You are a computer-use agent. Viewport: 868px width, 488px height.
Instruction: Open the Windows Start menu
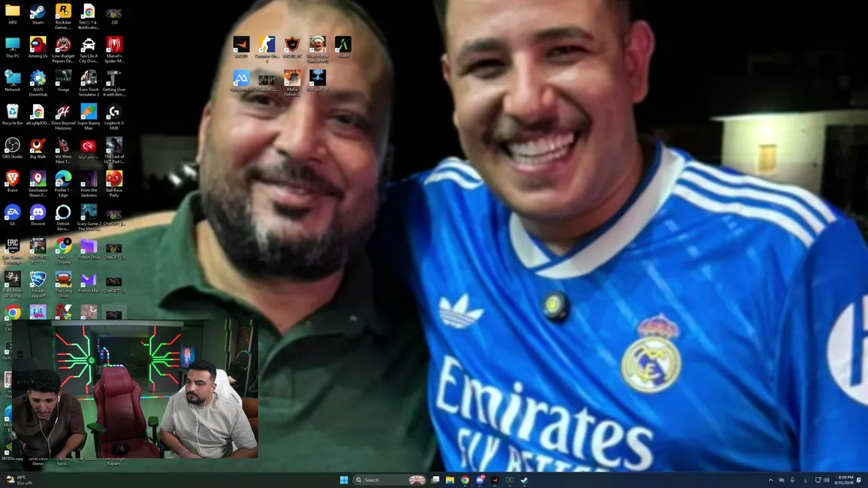344,480
